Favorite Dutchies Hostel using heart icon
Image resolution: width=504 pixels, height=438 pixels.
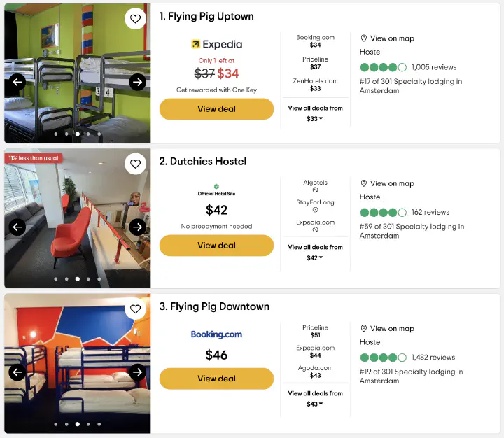136,164
